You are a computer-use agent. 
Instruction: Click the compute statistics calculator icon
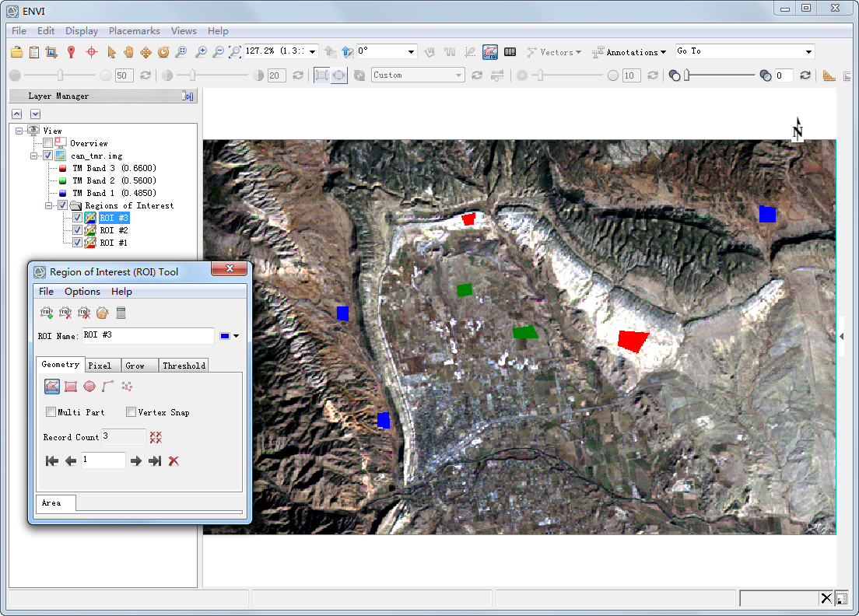[121, 313]
